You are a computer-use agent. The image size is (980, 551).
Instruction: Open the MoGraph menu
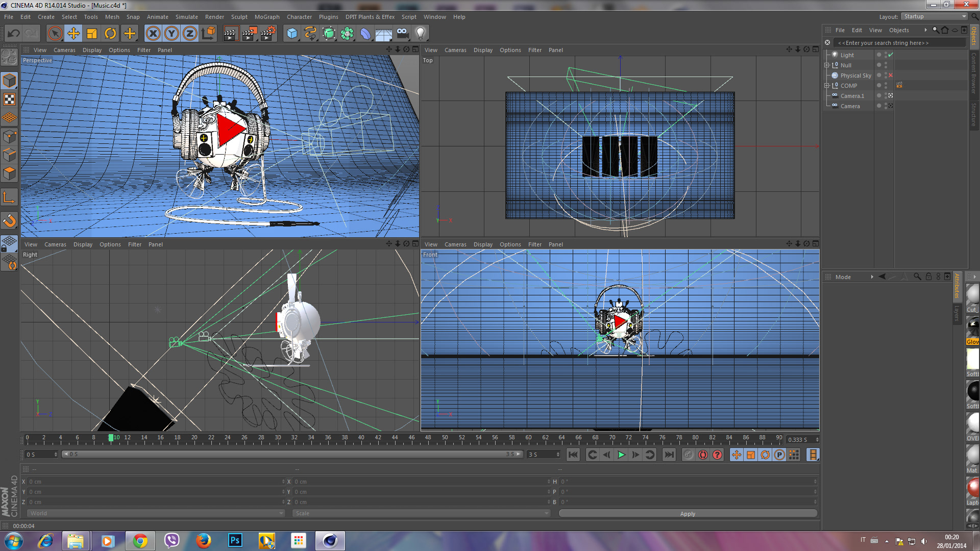[x=267, y=17]
